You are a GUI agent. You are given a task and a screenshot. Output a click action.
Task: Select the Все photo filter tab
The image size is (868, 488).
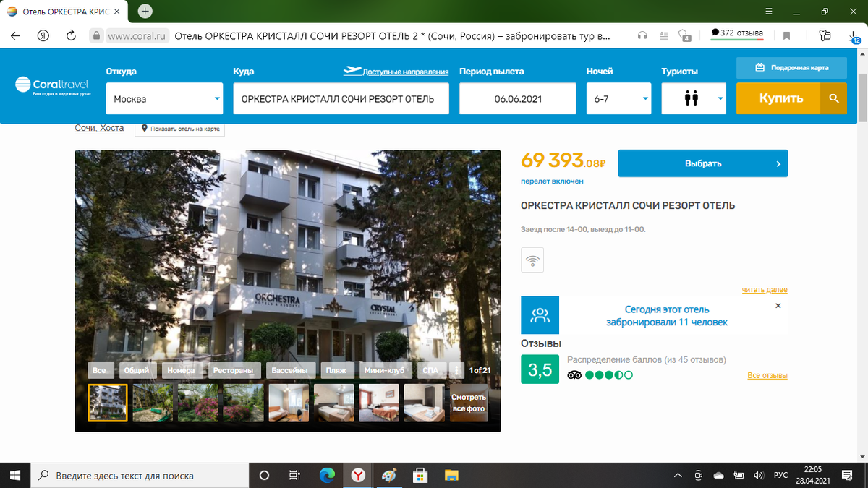click(99, 370)
